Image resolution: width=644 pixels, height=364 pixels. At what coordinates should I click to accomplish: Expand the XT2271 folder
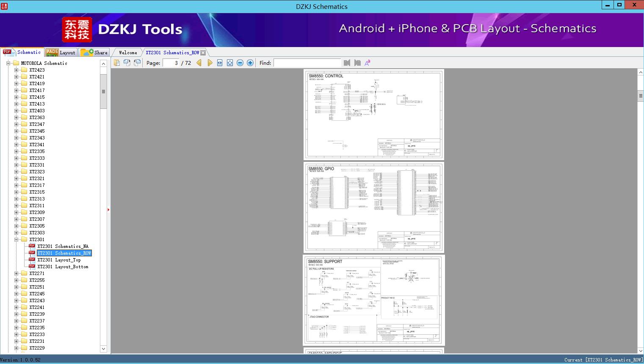17,273
